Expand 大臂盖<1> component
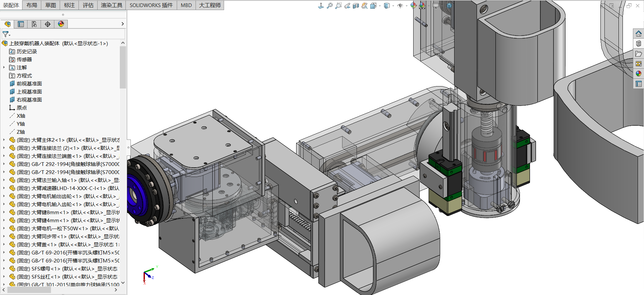 click(4, 244)
